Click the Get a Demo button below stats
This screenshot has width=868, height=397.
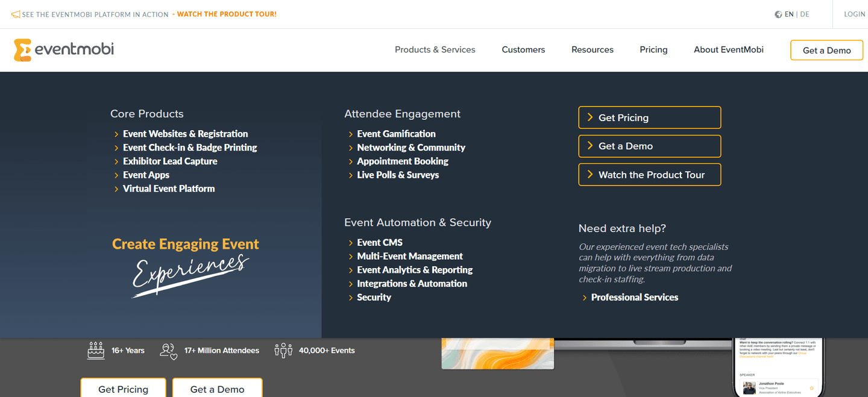(217, 389)
